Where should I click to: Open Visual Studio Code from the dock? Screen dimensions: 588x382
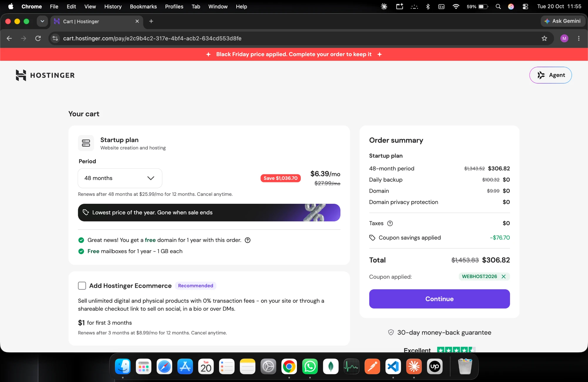pyautogui.click(x=393, y=366)
